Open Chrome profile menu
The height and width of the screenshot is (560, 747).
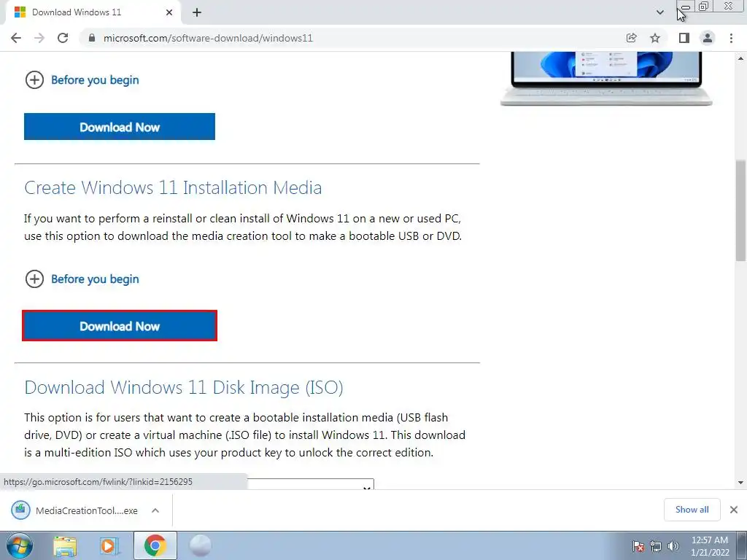pos(708,38)
